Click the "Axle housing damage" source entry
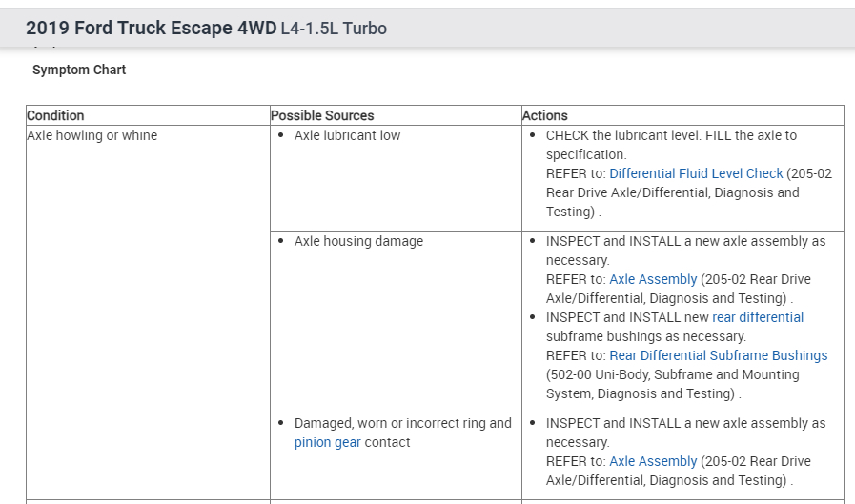Screen dimensions: 855x504 click(x=358, y=241)
